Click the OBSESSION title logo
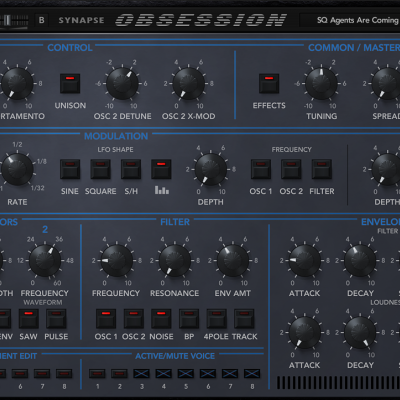The image size is (400, 400). pos(201,20)
